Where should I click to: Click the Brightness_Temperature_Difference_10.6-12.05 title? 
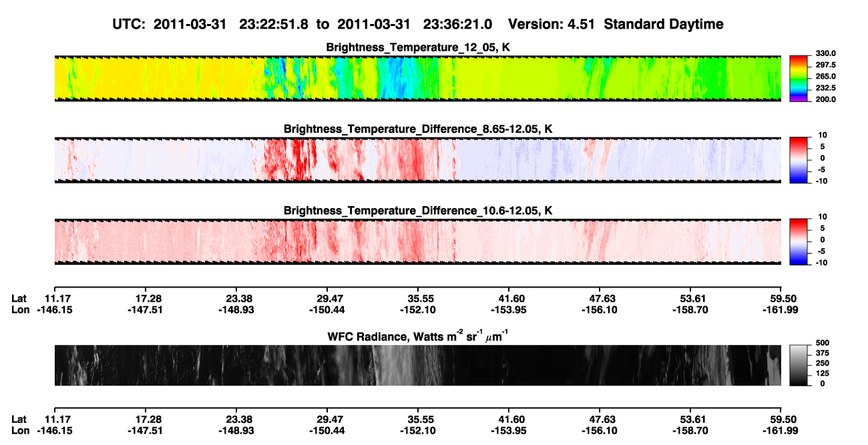point(418,211)
